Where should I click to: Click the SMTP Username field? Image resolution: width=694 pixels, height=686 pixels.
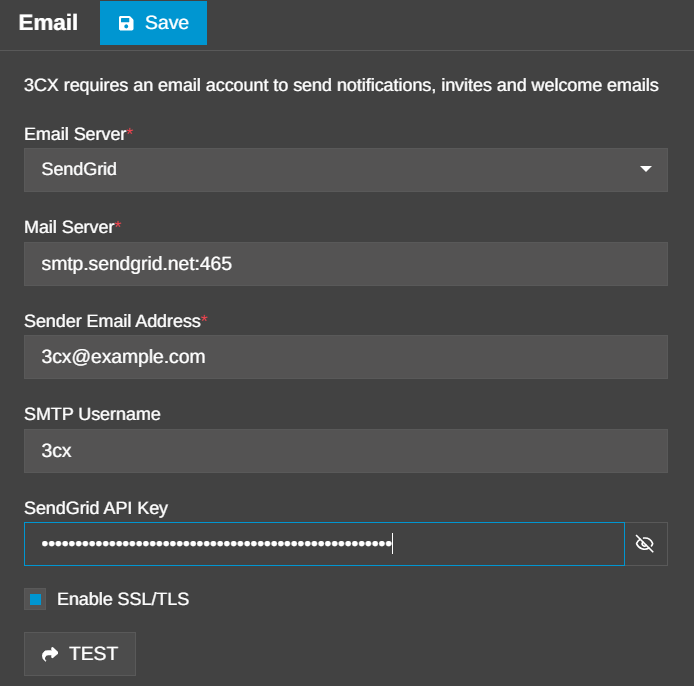(346, 451)
